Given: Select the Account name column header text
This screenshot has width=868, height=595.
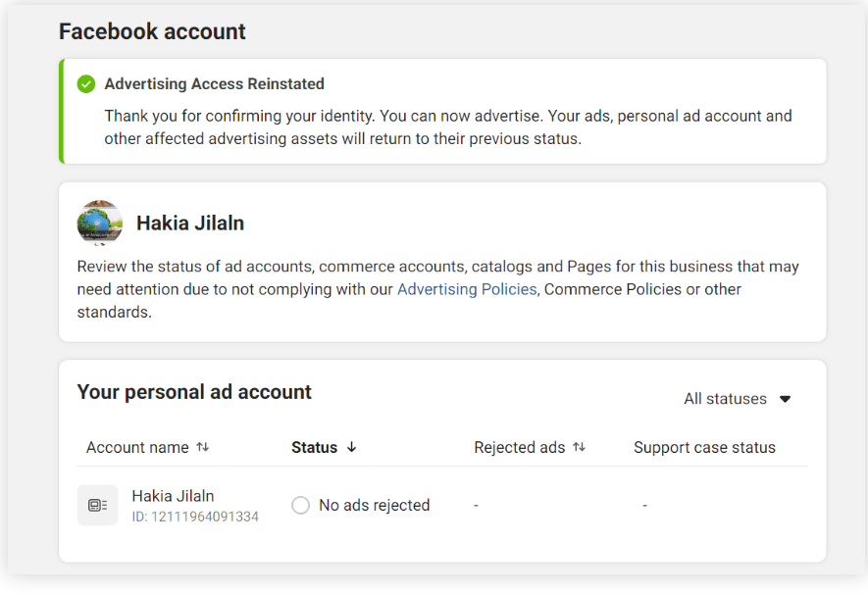Looking at the screenshot, I should (x=137, y=447).
